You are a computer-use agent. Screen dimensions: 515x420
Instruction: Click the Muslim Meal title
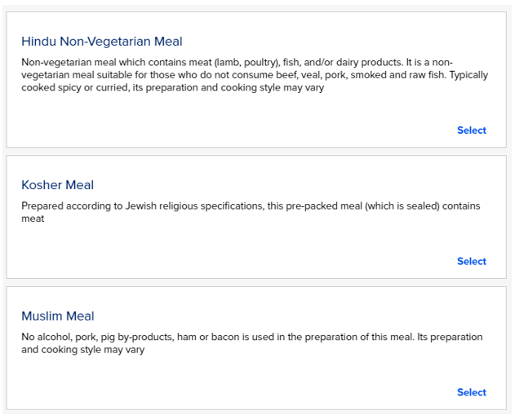[x=58, y=316]
